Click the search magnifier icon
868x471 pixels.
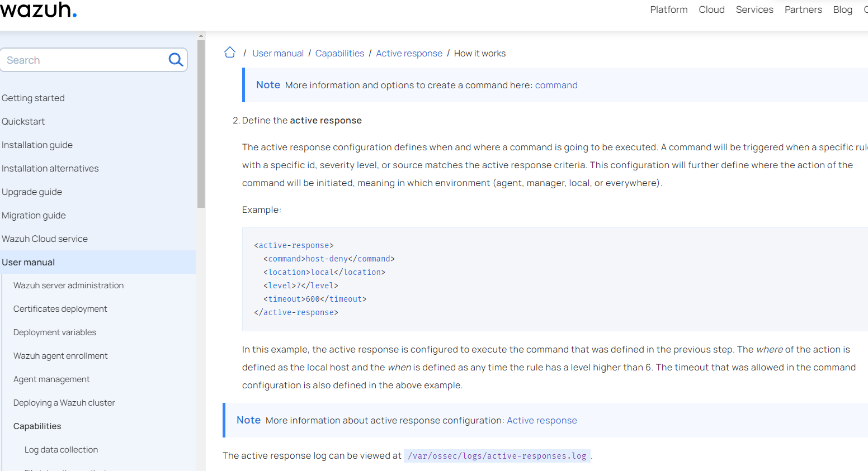click(x=176, y=60)
